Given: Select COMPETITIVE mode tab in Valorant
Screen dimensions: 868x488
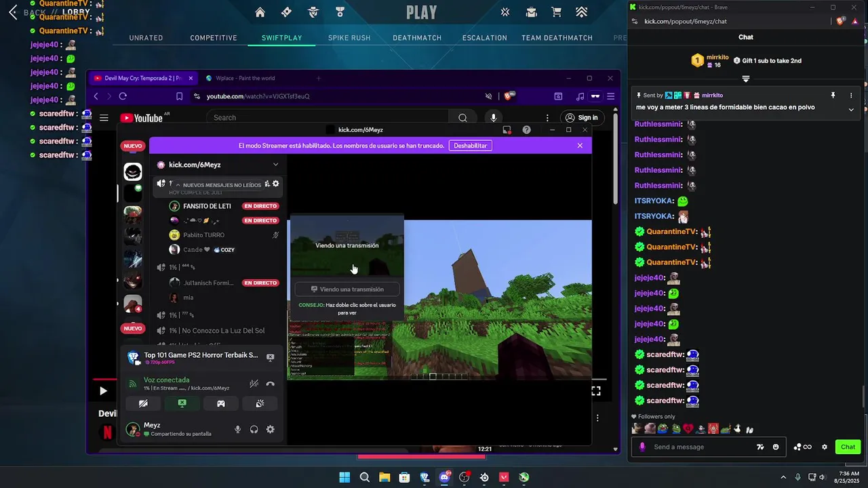Looking at the screenshot, I should click(214, 38).
